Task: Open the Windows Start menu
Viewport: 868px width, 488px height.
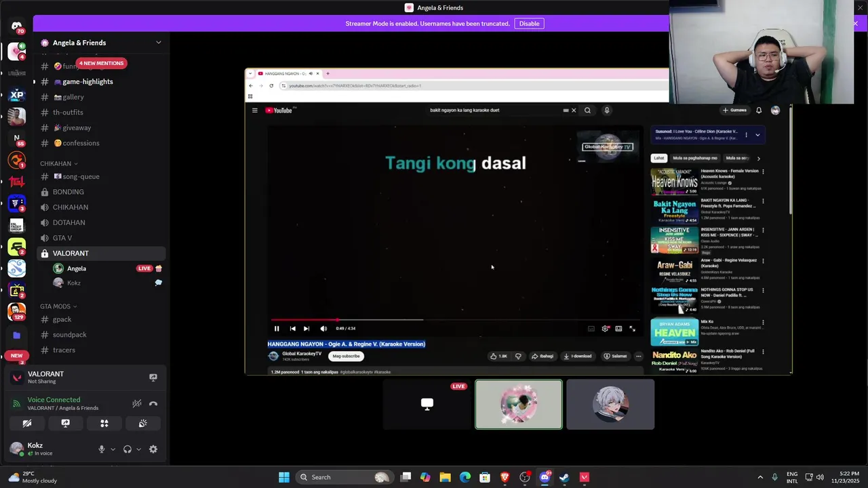Action: [284, 477]
